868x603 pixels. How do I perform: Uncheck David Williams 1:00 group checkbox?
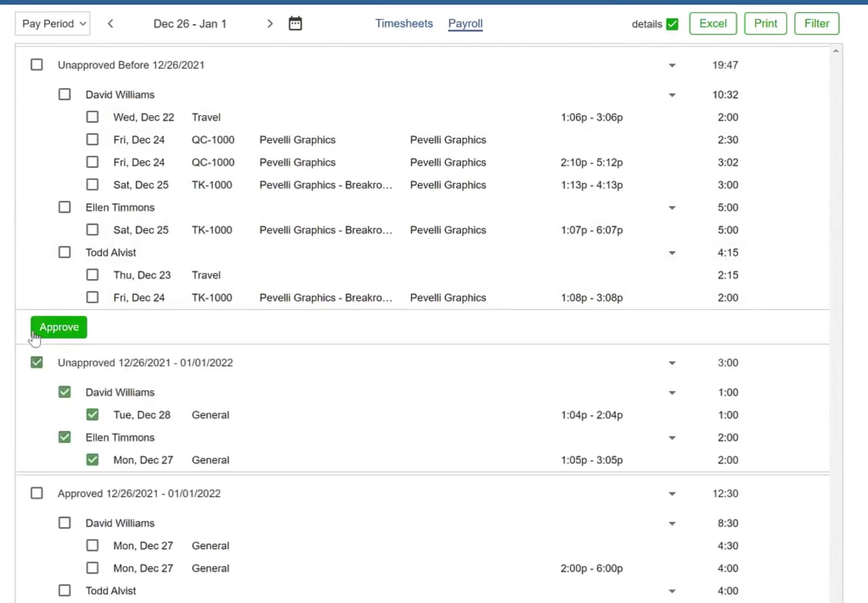(65, 392)
